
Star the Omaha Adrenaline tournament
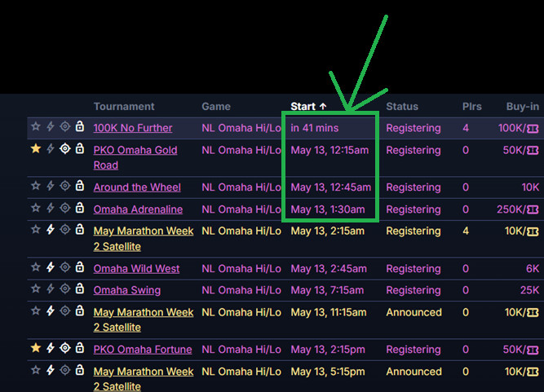click(x=36, y=208)
